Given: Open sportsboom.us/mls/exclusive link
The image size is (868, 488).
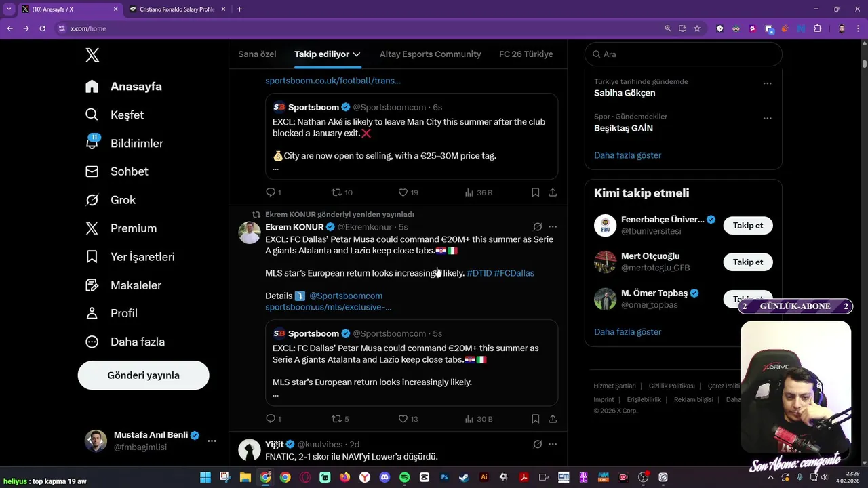Looking at the screenshot, I should (328, 307).
